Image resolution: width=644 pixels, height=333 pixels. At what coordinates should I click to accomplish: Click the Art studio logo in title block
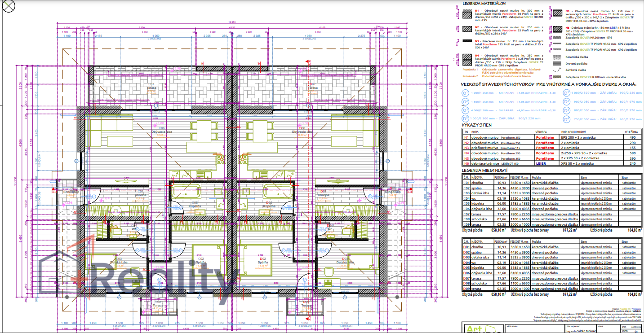(x=484, y=329)
